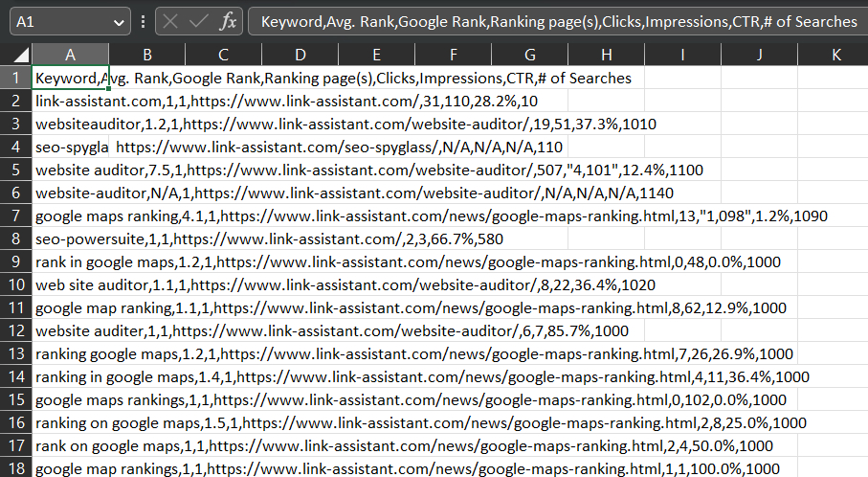Select column A header
Screen dimensions: 868x477
70,55
